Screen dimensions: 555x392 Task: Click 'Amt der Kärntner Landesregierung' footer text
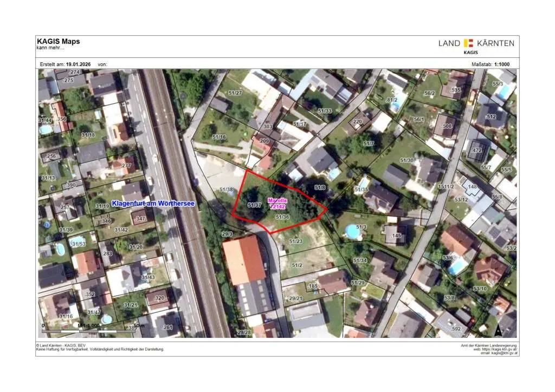(488, 345)
